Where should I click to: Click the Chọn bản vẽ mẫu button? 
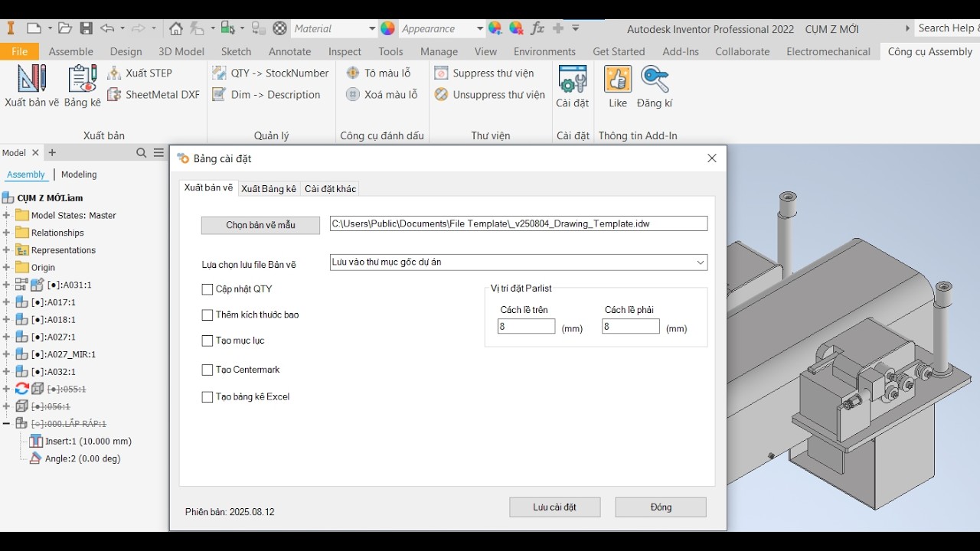[260, 225]
